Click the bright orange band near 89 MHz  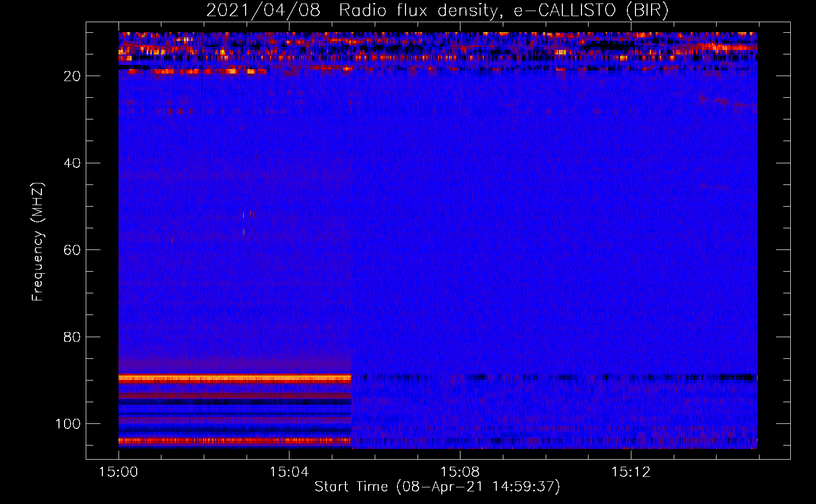click(235, 379)
